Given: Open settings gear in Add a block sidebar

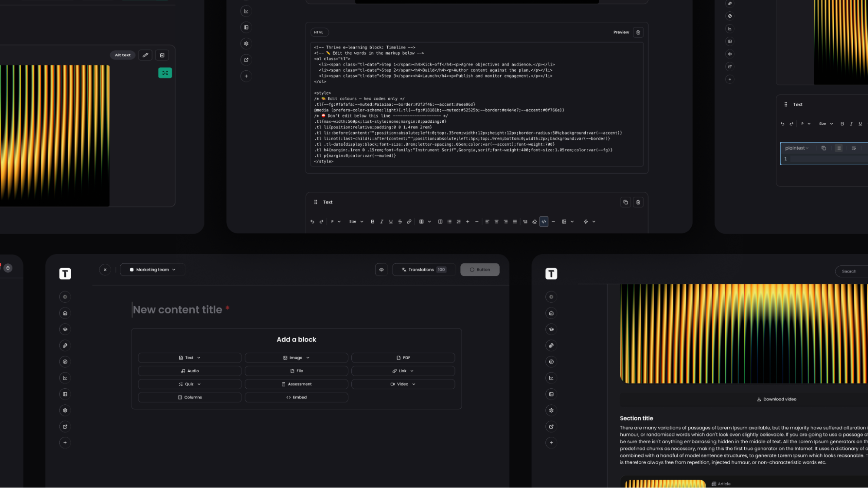Looking at the screenshot, I should [x=65, y=410].
